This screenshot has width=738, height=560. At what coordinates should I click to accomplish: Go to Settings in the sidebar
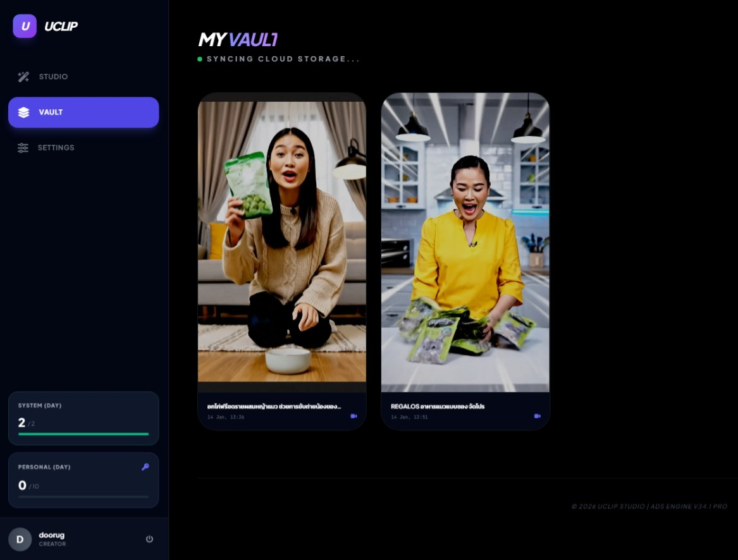[56, 148]
